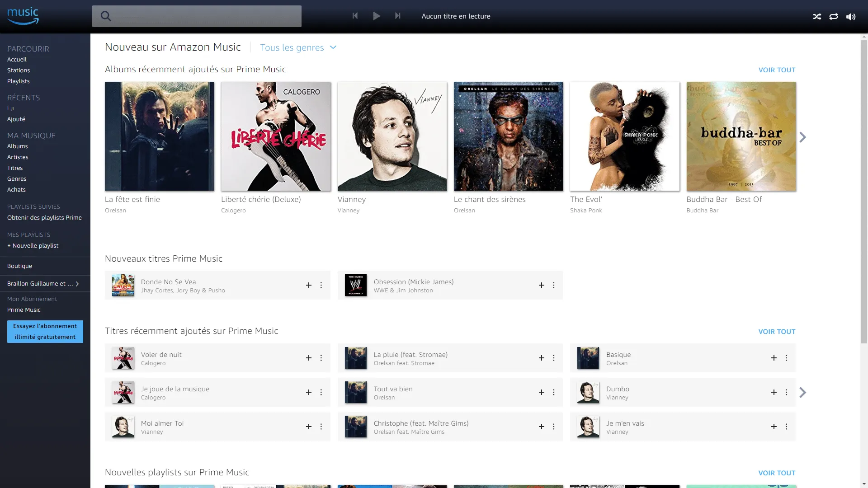Open more options for Je joue de la musique
Image resolution: width=868 pixels, height=488 pixels.
tap(321, 392)
